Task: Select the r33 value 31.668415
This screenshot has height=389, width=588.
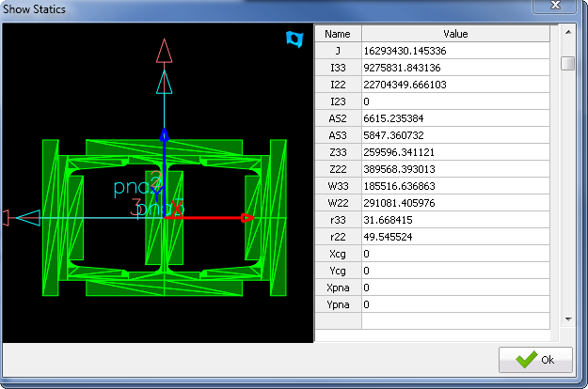Action: click(x=455, y=219)
